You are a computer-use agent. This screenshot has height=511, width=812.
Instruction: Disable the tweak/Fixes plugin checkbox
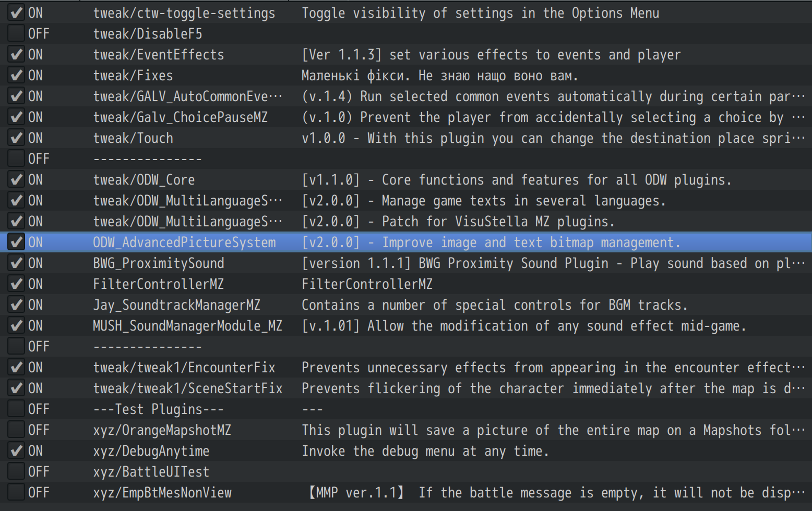[16, 75]
